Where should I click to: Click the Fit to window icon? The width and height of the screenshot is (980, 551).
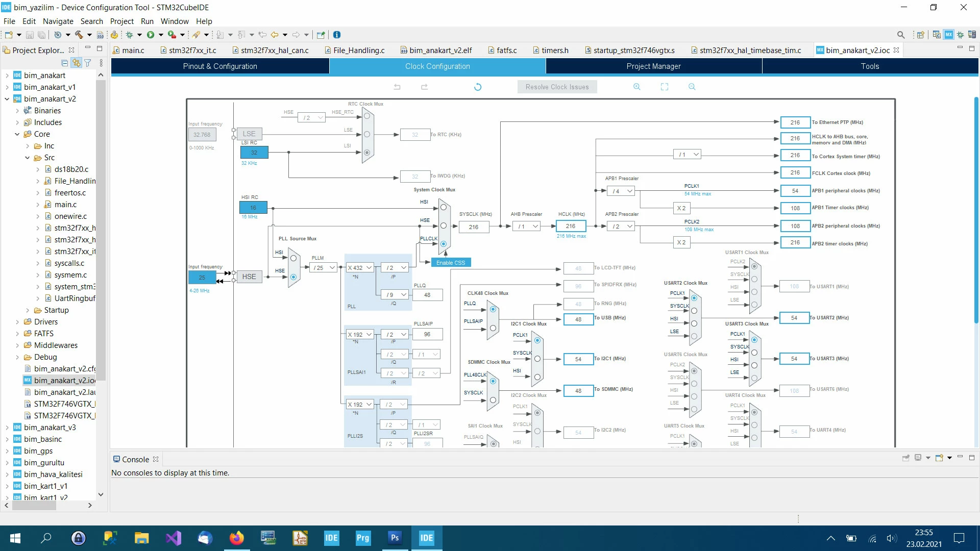click(x=665, y=87)
